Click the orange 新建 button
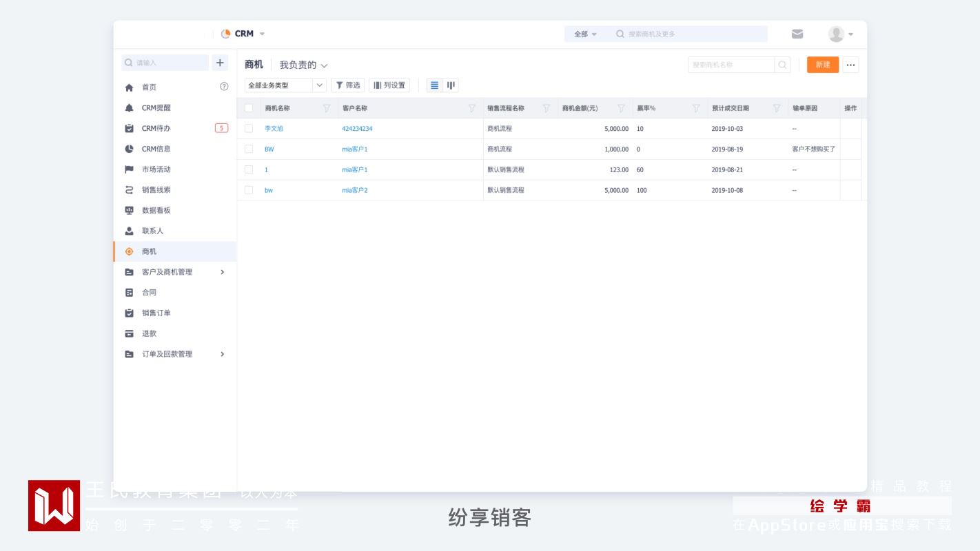This screenshot has height=551, width=980. click(823, 65)
